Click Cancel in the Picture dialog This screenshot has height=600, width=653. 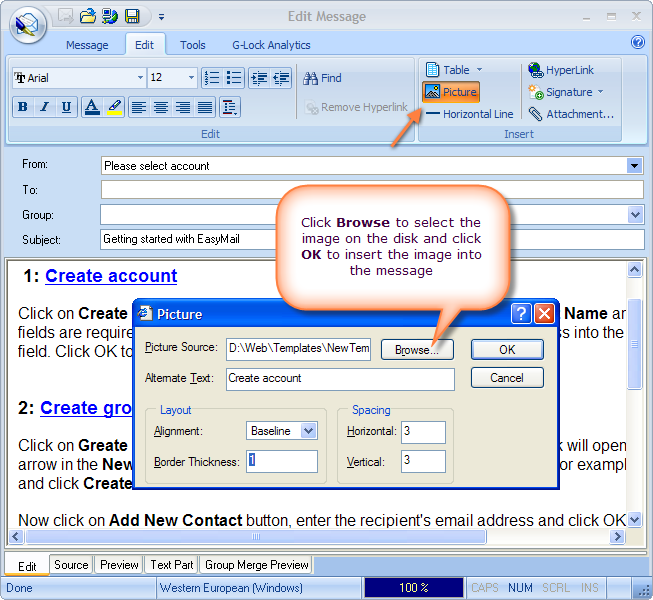[x=507, y=378]
